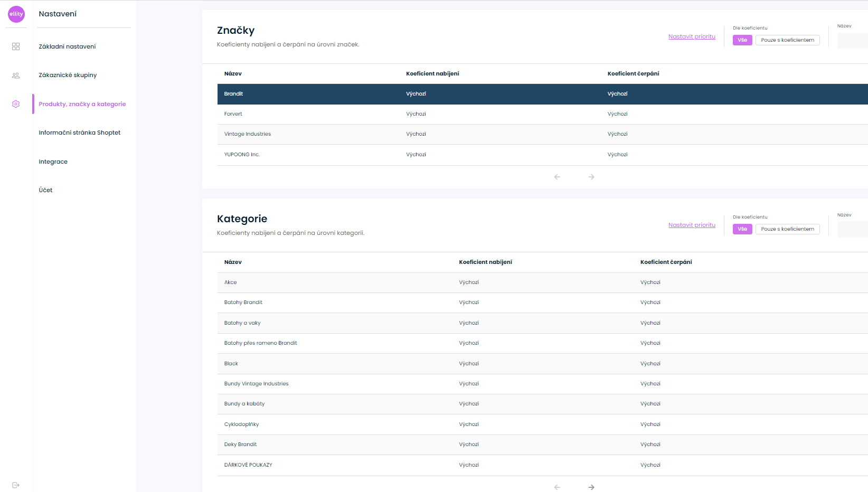The width and height of the screenshot is (868, 492).
Task: Open the Cyklodoplňky category row
Action: click(x=542, y=424)
